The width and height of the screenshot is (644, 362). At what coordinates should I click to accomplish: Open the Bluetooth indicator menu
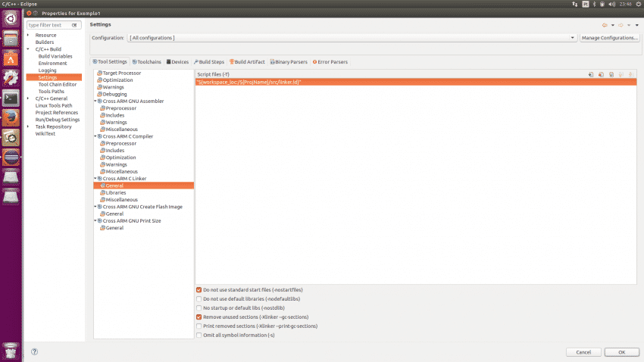coord(594,4)
